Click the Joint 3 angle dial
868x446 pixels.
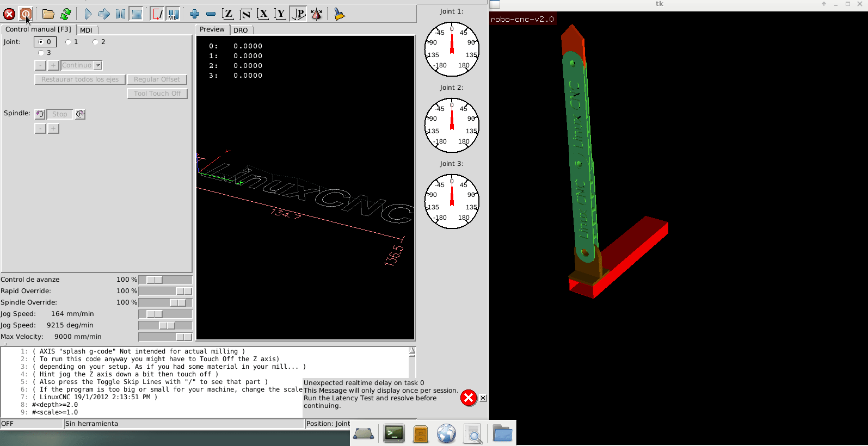[452, 201]
